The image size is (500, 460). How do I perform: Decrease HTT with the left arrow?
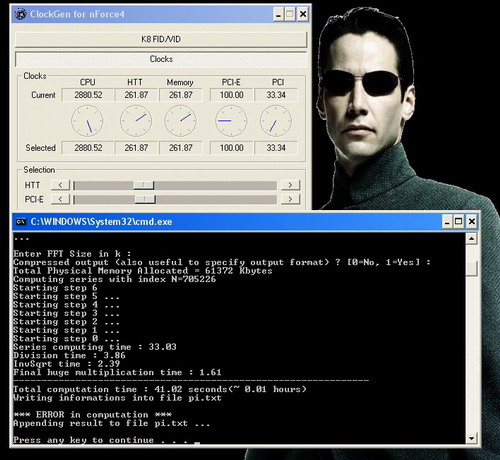tap(60, 185)
